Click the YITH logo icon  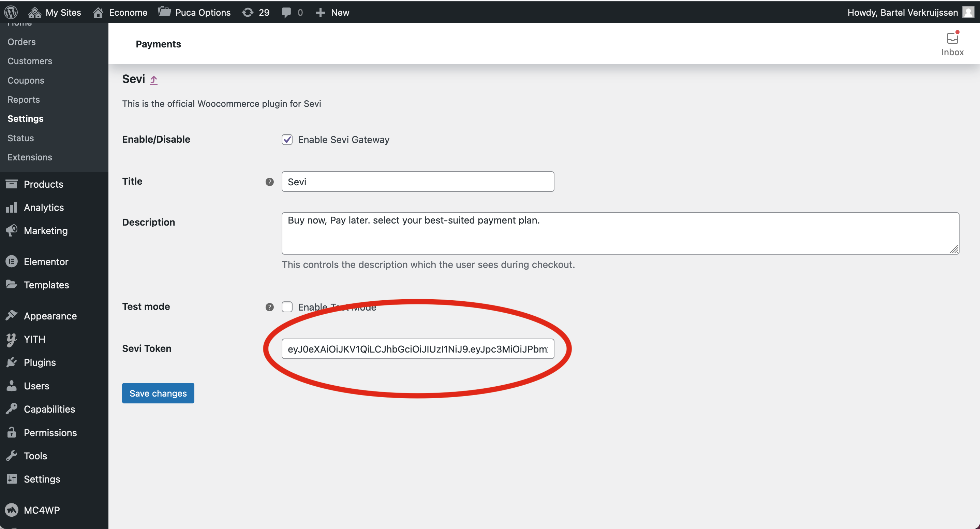point(11,340)
